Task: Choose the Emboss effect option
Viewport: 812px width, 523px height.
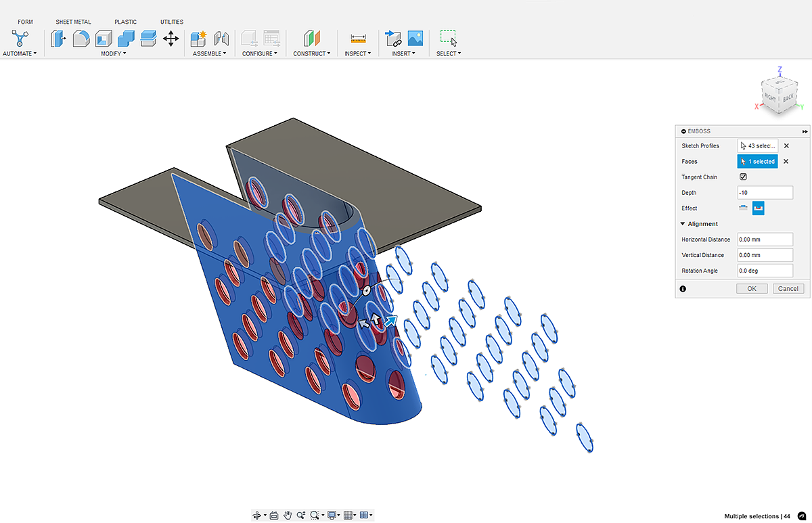Action: [744, 208]
